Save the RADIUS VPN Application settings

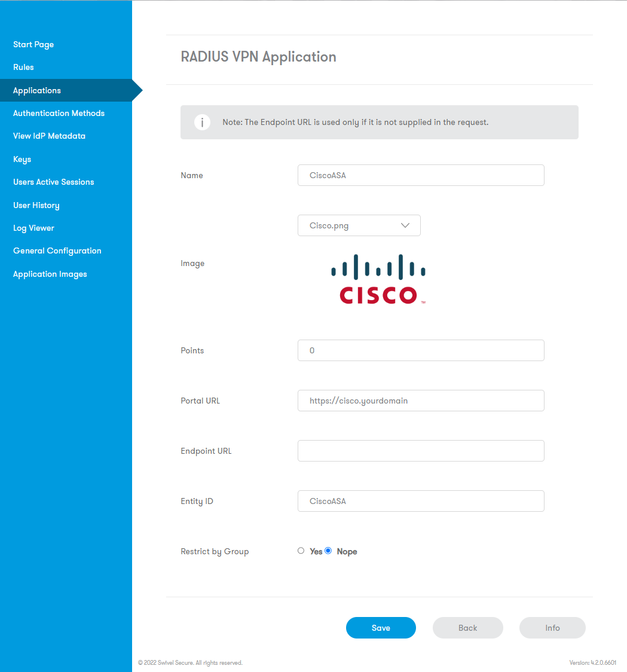pos(381,628)
